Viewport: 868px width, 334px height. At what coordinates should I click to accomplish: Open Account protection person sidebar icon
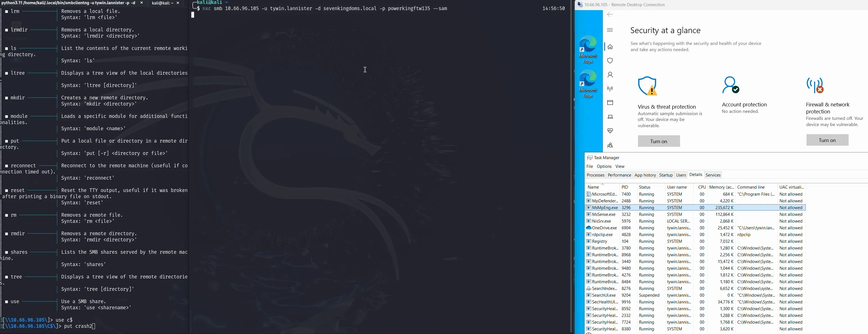click(610, 75)
